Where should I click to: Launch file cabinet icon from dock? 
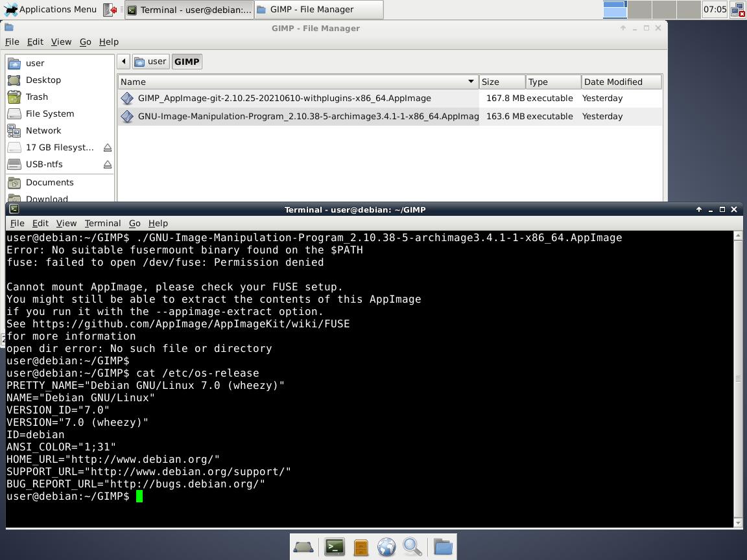click(x=361, y=547)
